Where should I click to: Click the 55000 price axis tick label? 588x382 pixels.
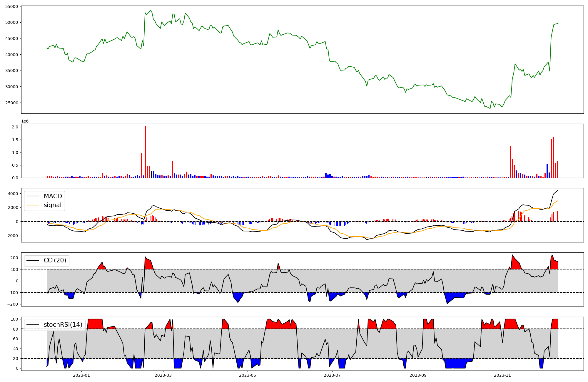pos(12,6)
